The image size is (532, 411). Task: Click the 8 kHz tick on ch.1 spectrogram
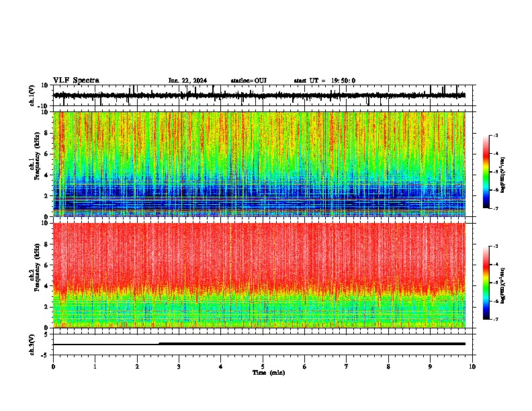coord(47,133)
